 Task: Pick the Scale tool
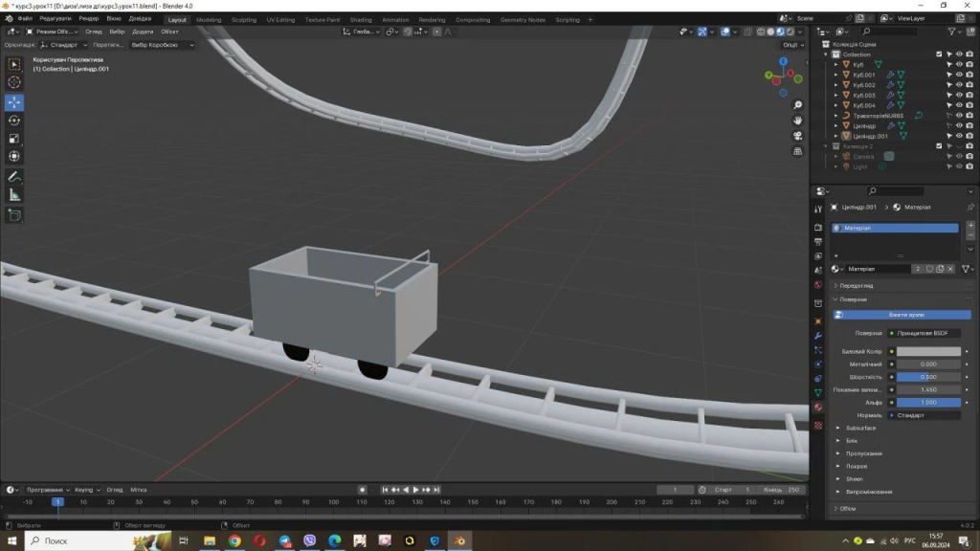14,139
